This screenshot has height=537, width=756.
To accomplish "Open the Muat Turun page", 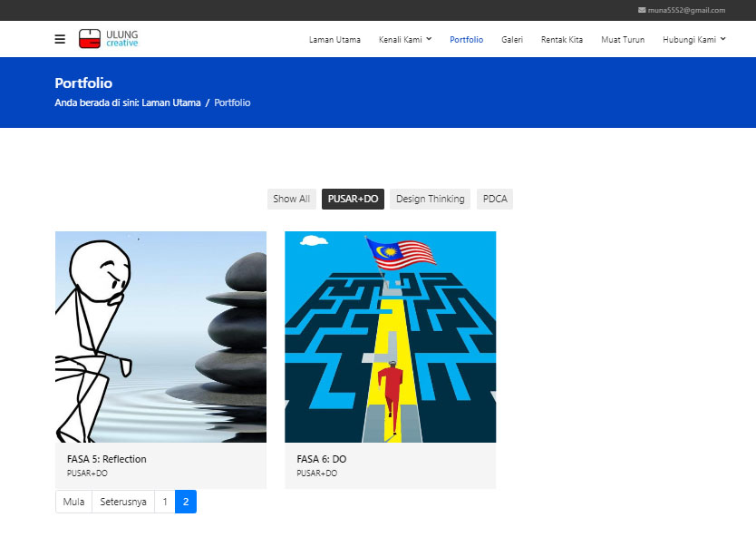I will (x=623, y=40).
